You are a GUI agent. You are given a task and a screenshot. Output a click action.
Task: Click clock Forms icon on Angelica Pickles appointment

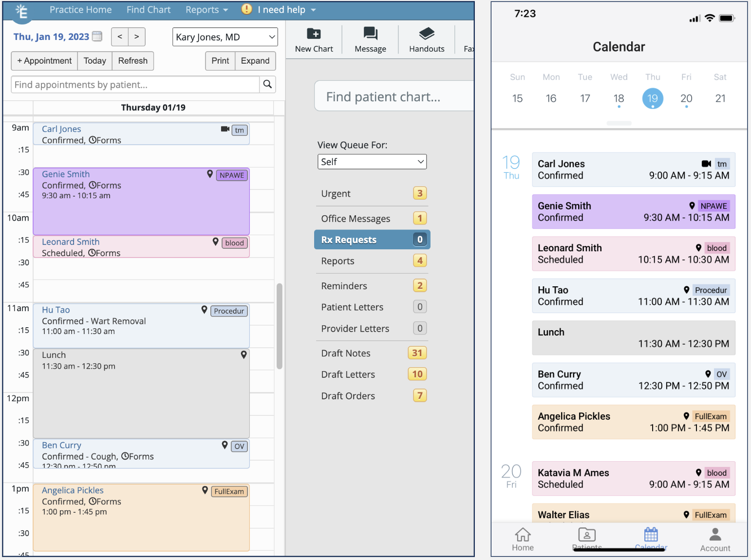pyautogui.click(x=92, y=501)
